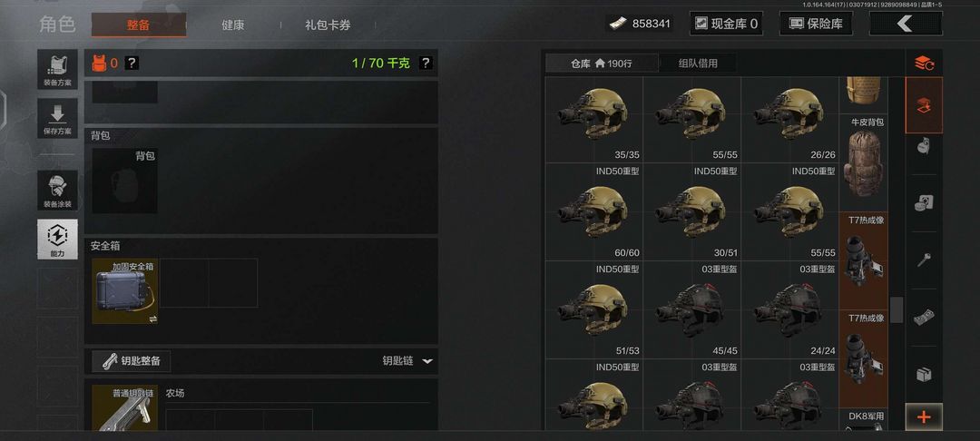Switch to the 礼包卡券 tab
Screen dimensions: 980x441
pyautogui.click(x=328, y=25)
